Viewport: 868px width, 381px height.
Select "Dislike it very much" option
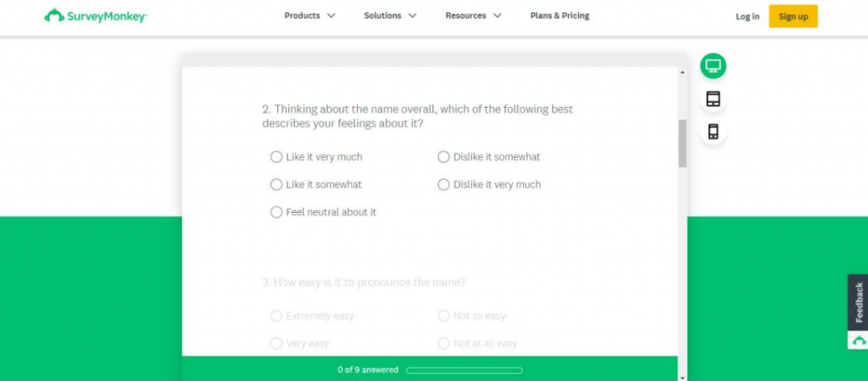489,184
